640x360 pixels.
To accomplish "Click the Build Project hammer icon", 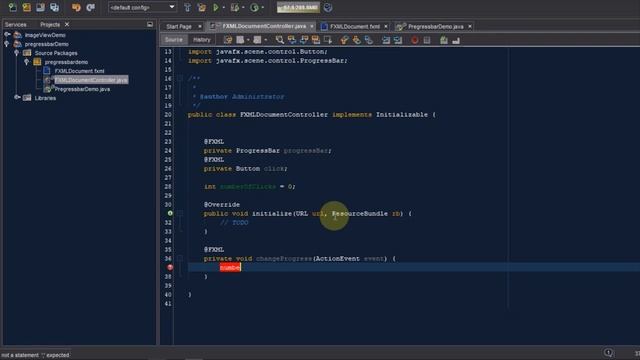I will 187,7.
